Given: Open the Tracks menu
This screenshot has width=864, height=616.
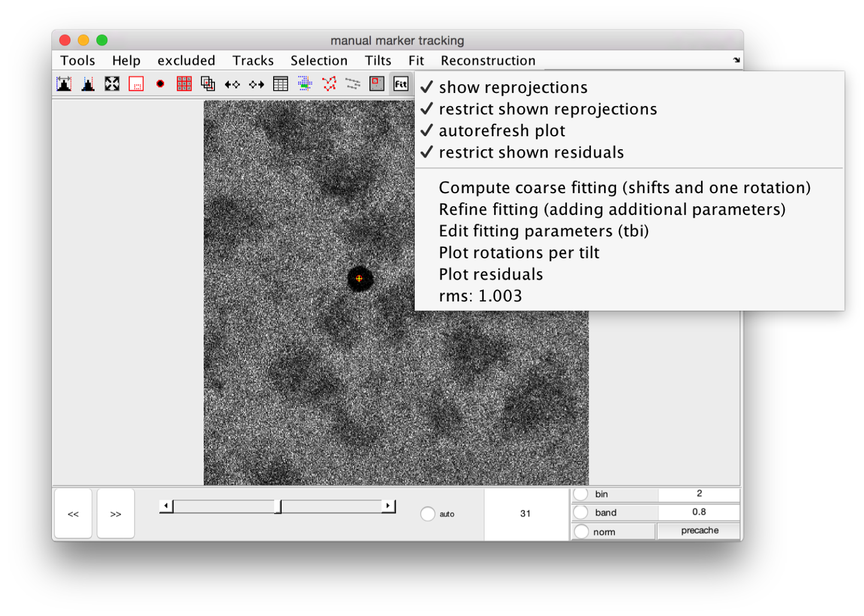Looking at the screenshot, I should 253,61.
